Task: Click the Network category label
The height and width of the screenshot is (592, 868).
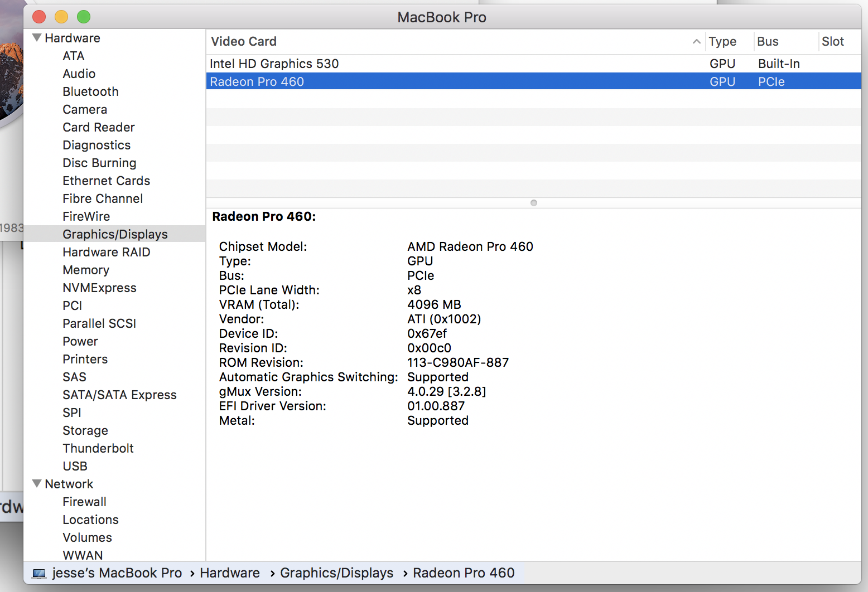Action: (69, 484)
